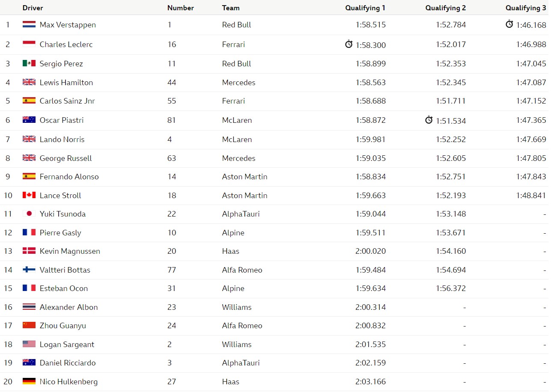Viewport: 551px width, 392px height.
Task: Click the stopwatch icon beside Verstappen's Qualifying 3 time
Action: pos(509,24)
